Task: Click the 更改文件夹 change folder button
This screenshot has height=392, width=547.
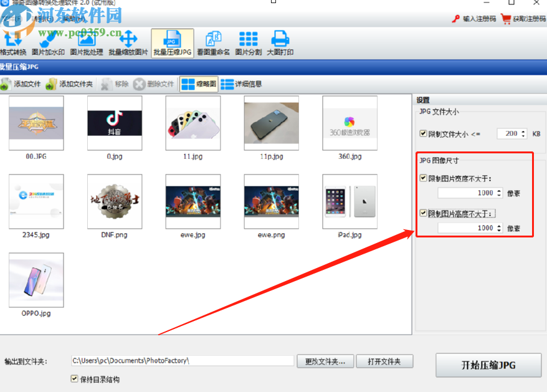Action: pos(325,360)
